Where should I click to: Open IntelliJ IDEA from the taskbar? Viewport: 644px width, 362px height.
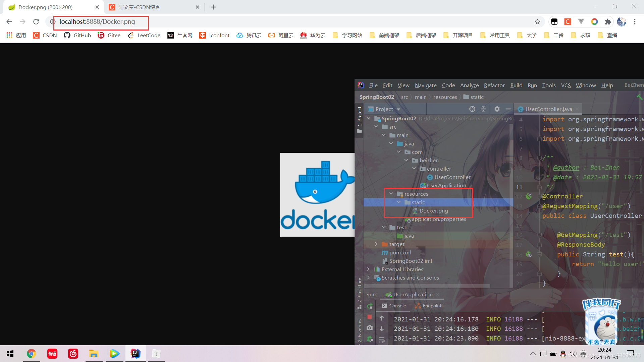click(x=136, y=354)
